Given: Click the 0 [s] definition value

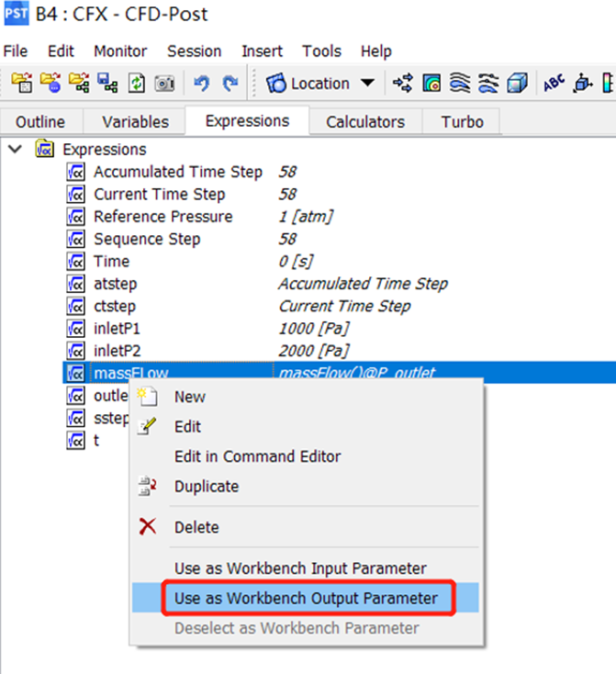Looking at the screenshot, I should pyautogui.click(x=296, y=262).
